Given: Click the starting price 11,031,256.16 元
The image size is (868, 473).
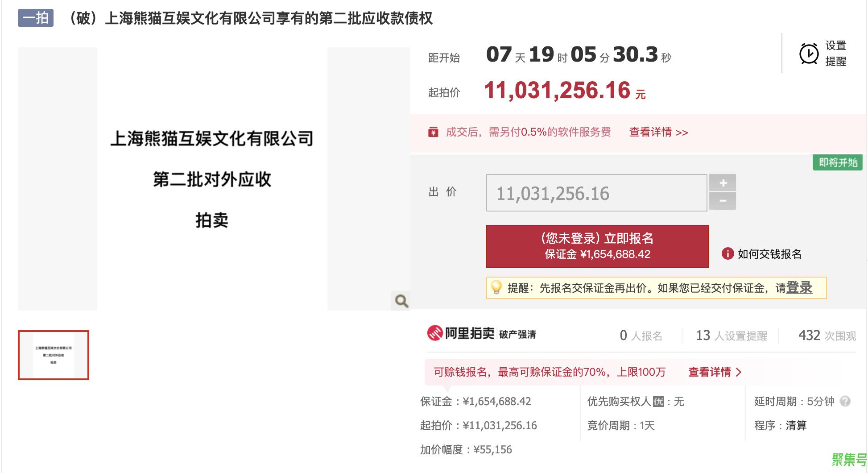Looking at the screenshot, I should [565, 91].
